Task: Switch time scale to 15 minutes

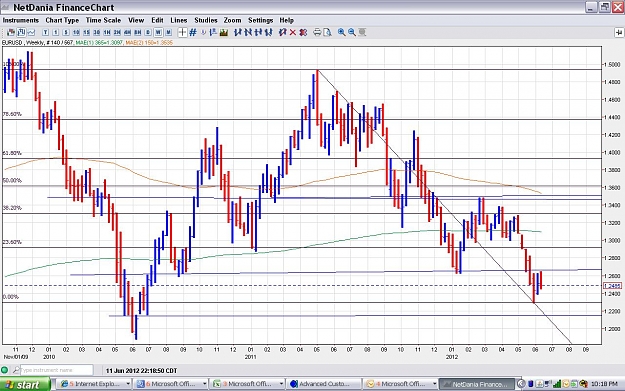Action: (x=86, y=32)
